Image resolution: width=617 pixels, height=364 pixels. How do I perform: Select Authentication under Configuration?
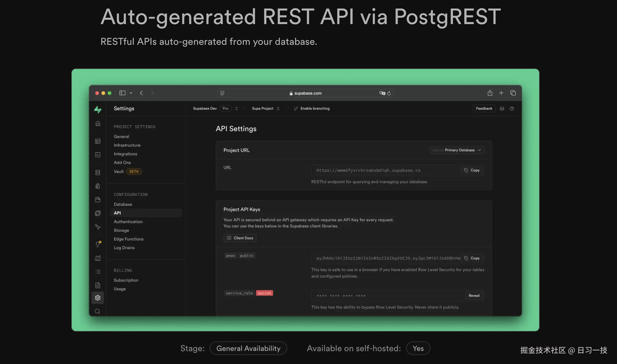point(128,222)
